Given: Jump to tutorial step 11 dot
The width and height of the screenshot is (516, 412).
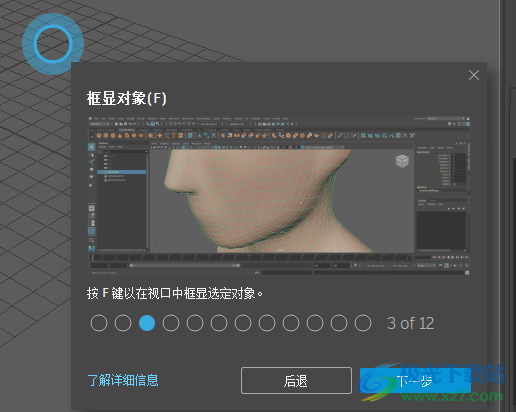Looking at the screenshot, I should click(339, 323).
